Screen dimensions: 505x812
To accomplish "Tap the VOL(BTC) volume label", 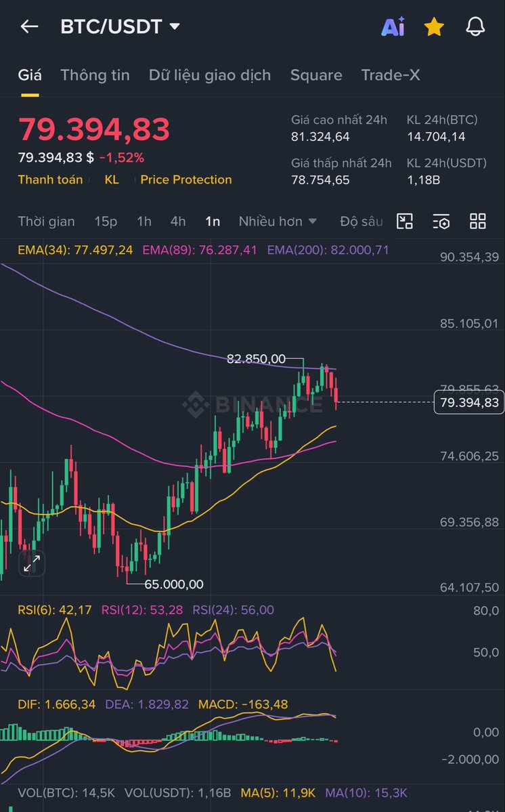I will pyautogui.click(x=66, y=793).
